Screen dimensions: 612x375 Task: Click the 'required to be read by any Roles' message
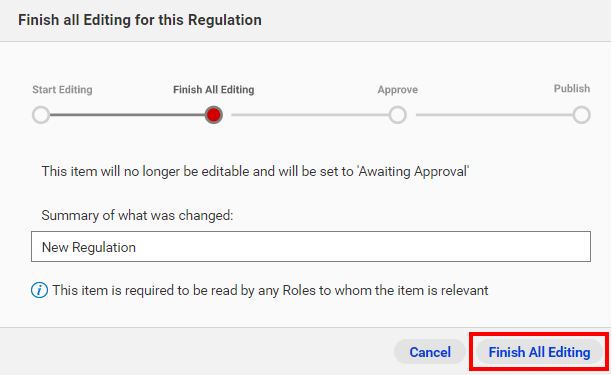click(270, 290)
